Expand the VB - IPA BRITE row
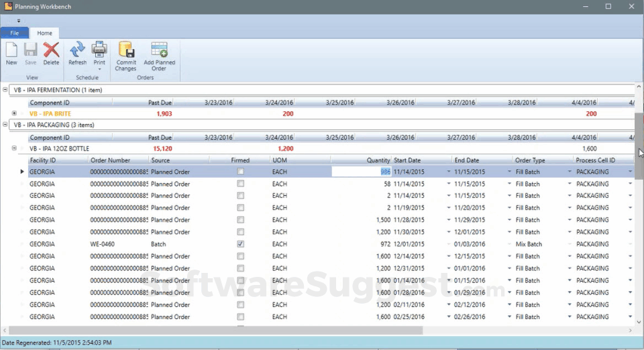 (15, 113)
